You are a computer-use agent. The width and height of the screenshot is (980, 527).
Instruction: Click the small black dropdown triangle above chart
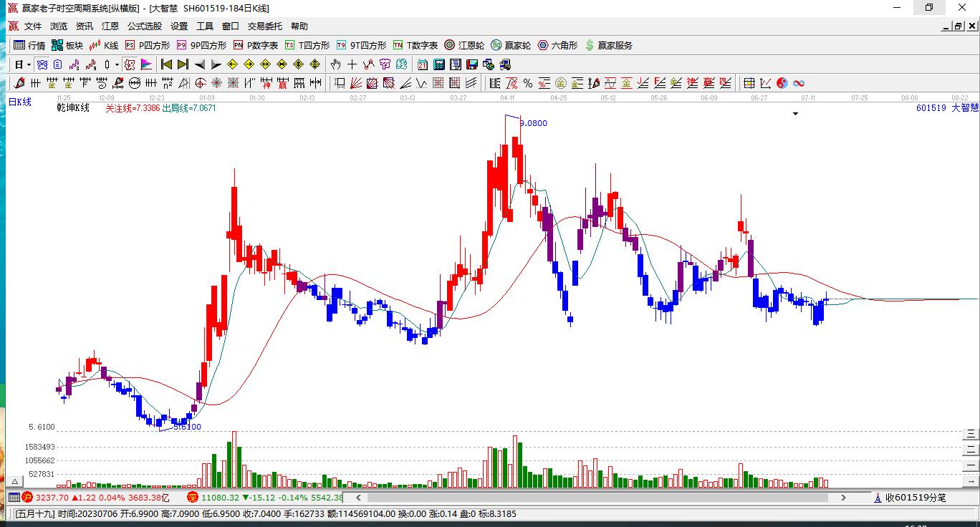click(795, 114)
